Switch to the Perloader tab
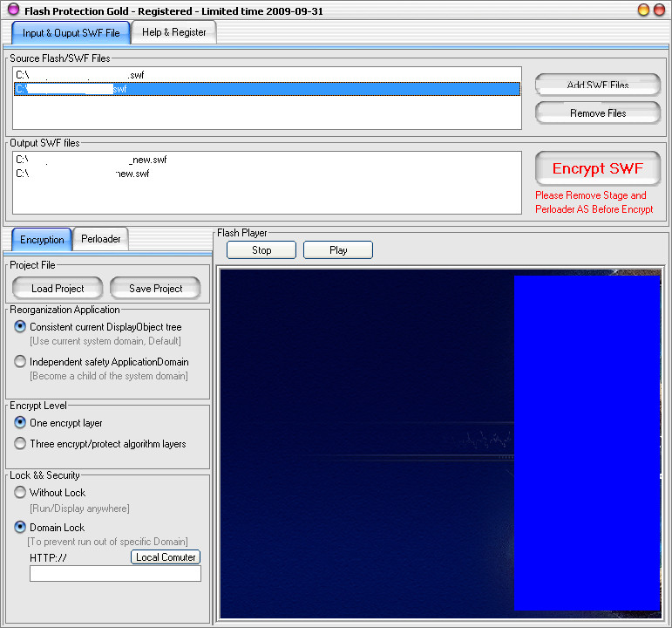Screen dimensions: 672x628 coord(101,238)
